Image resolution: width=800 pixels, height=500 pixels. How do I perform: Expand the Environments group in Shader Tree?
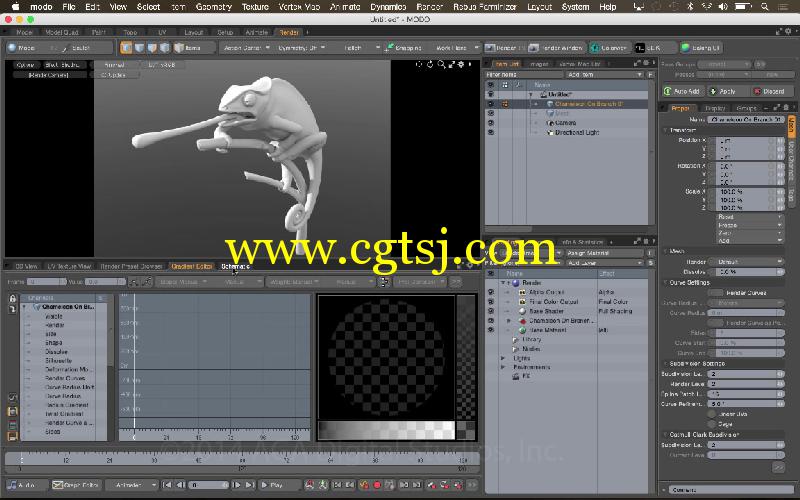[x=503, y=367]
